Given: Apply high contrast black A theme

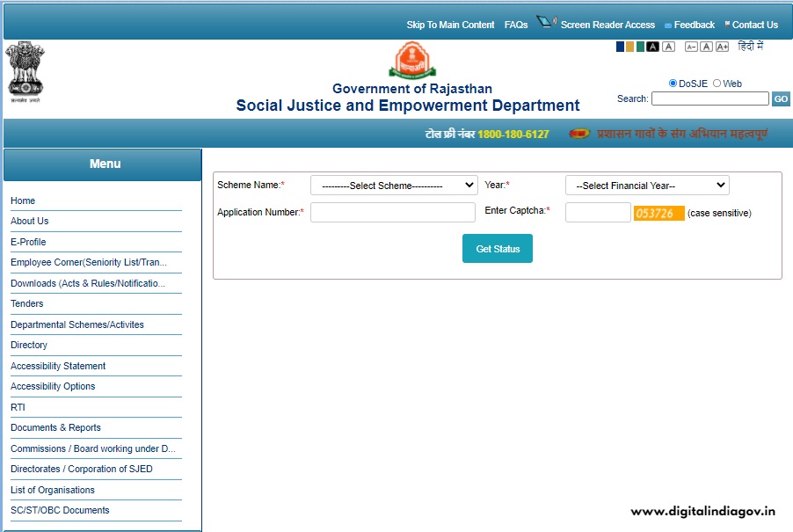Looking at the screenshot, I should click(653, 47).
